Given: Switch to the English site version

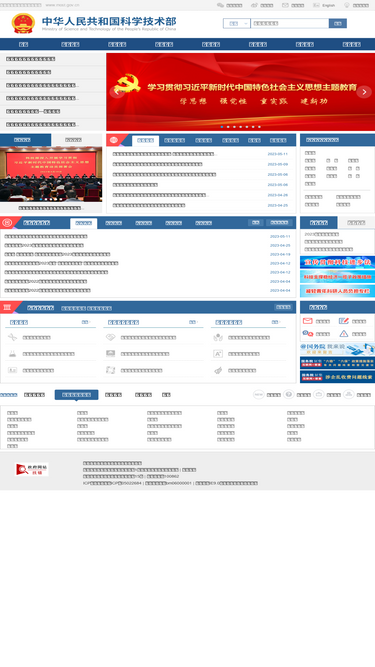Looking at the screenshot, I should point(328,5).
